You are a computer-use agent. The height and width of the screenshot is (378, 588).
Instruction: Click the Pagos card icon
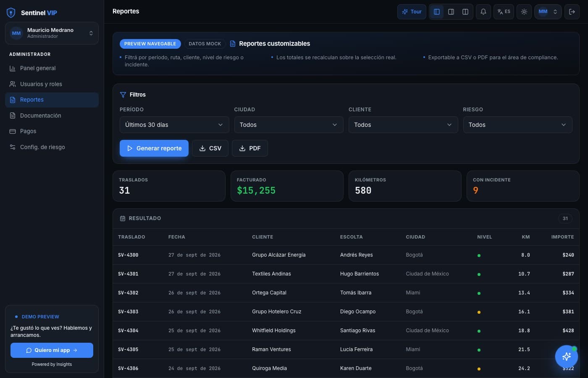pos(13,131)
